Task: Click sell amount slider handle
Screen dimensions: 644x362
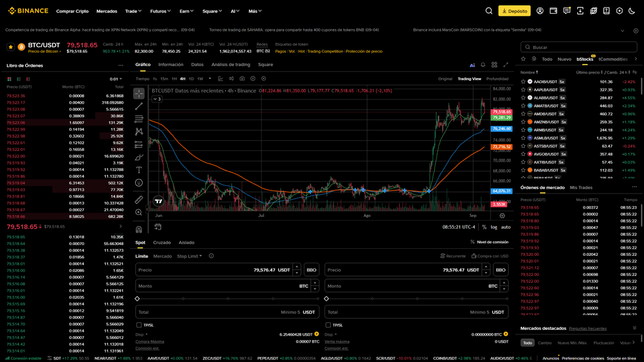Action: coord(326,299)
